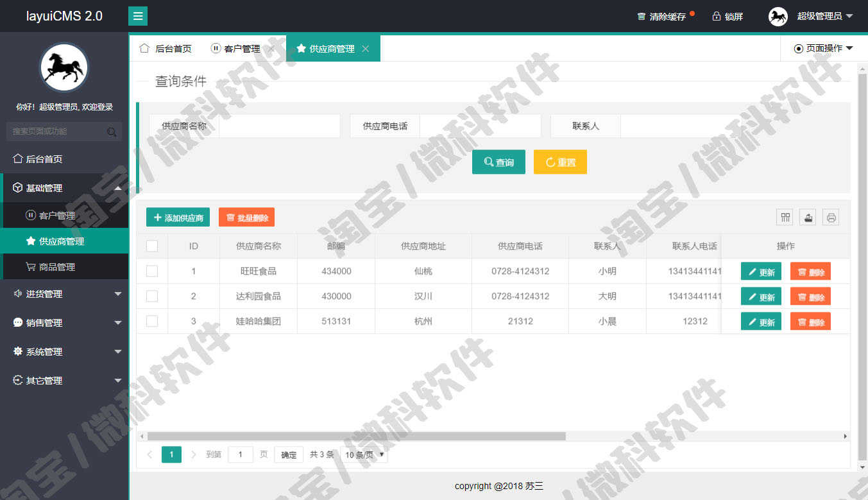Open the 超级管理员 user dropdown
868x500 pixels.
coord(825,16)
